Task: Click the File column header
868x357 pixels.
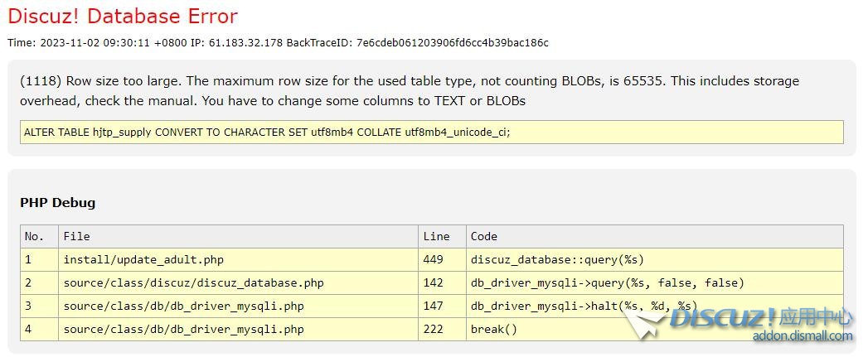Action: point(76,237)
